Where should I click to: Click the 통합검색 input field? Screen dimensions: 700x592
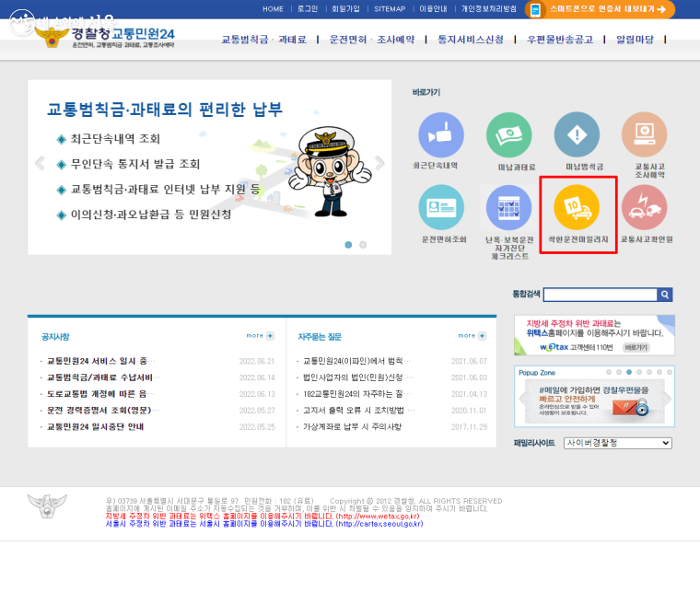coord(600,295)
